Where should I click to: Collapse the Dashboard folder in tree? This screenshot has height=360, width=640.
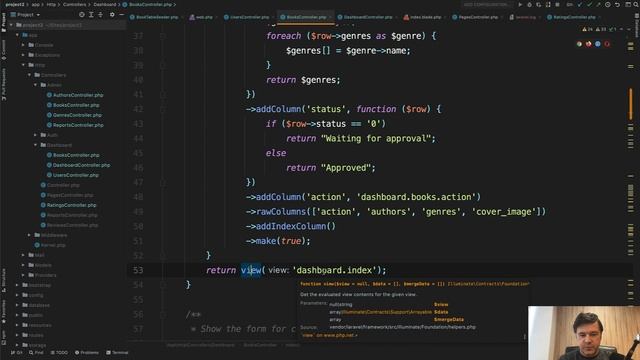click(x=36, y=145)
